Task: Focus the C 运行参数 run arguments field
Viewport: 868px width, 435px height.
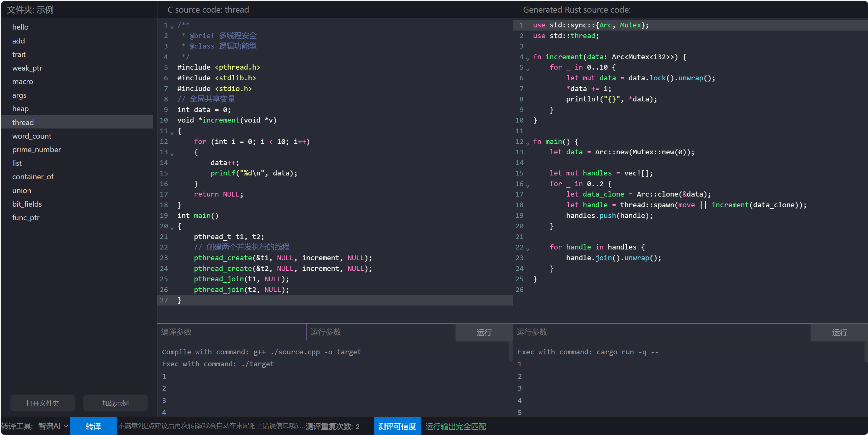Action: pos(381,332)
